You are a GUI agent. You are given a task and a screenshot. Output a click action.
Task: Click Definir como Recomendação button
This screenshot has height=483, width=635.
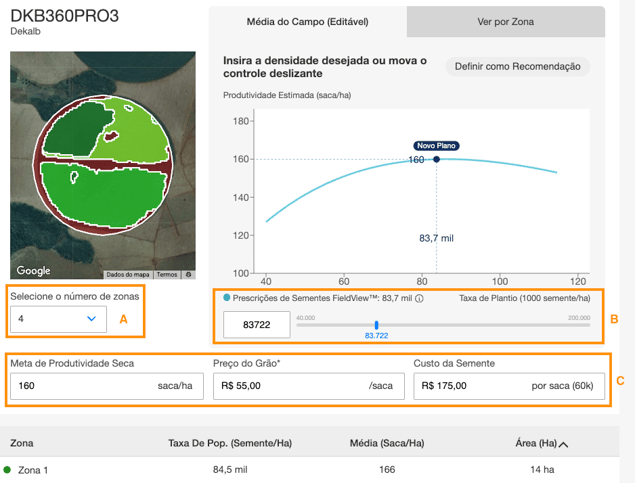(517, 66)
